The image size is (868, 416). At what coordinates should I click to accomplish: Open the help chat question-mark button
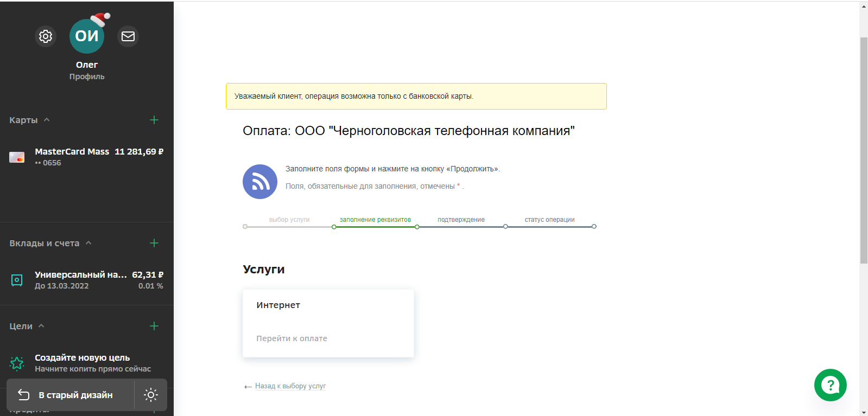(831, 385)
